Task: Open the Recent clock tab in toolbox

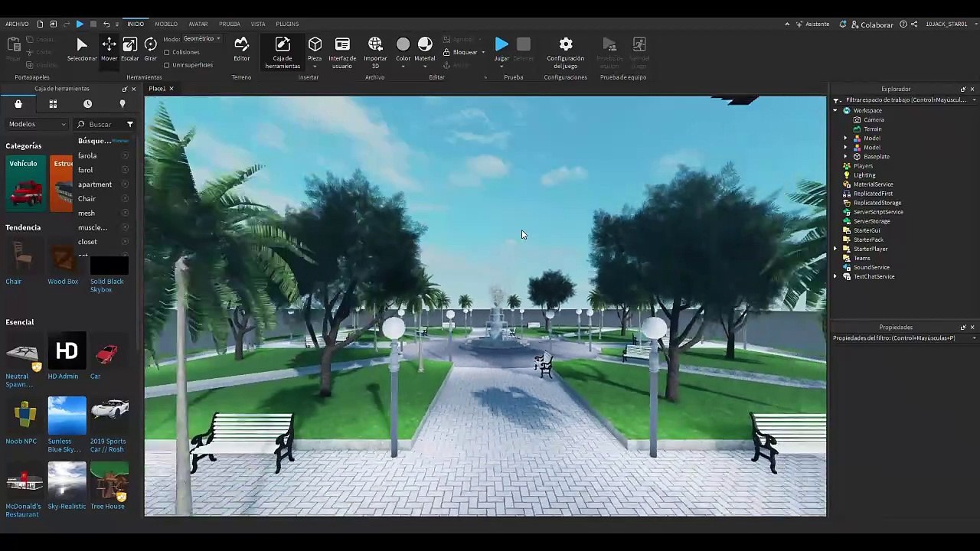Action: (87, 104)
